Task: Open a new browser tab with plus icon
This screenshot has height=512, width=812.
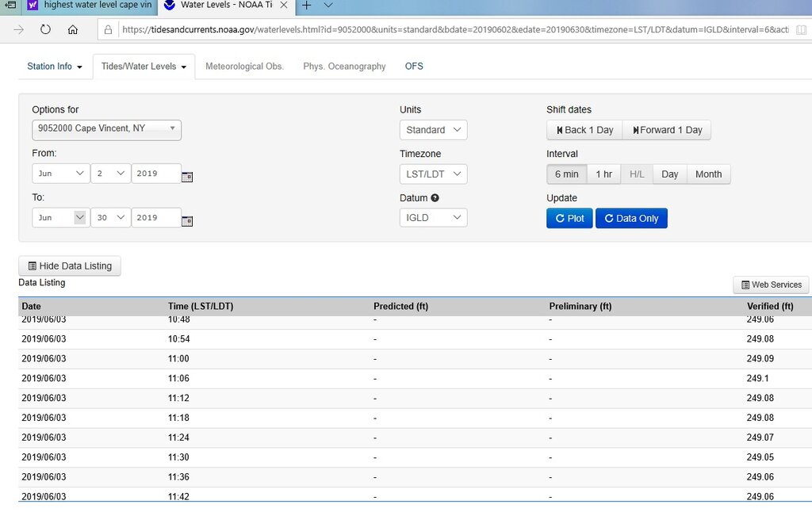Action: [306, 6]
